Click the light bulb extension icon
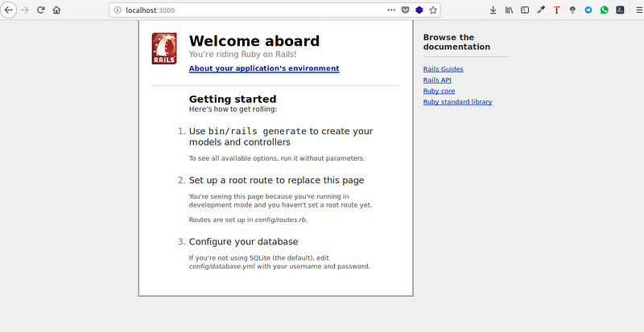 (572, 10)
